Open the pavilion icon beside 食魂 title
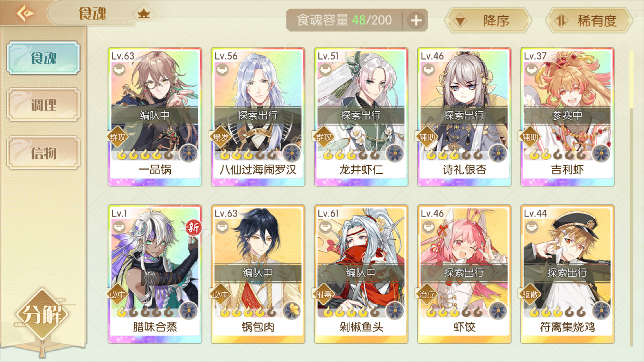Screen dimensions: 644x362 pos(144,14)
